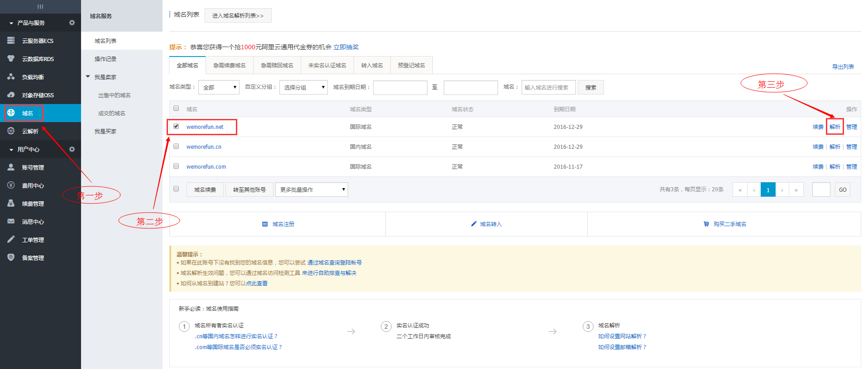
Task: Click the 云数据库RDS database icon
Action: tap(11, 59)
